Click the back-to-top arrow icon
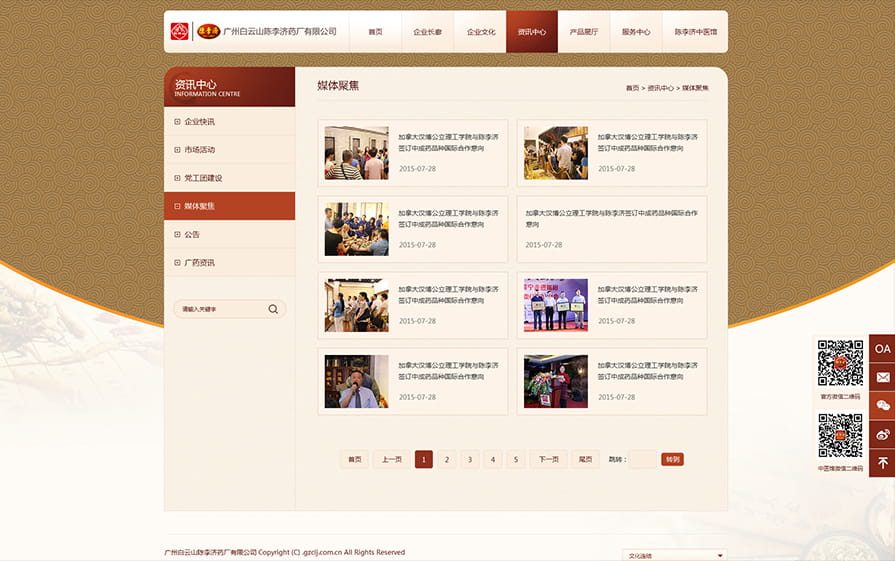The image size is (895, 561). click(882, 463)
